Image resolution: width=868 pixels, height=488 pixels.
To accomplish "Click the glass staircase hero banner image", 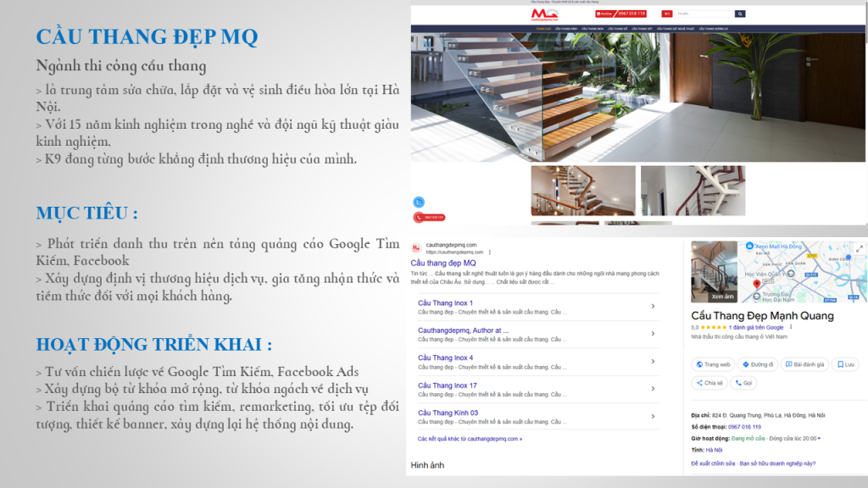I will pos(637,97).
